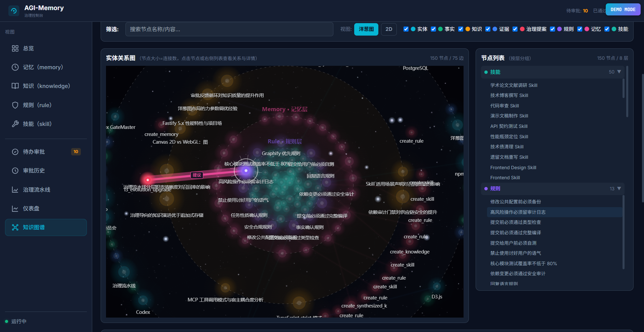Click the wrench icon beside 技能 (skill)

(15, 124)
